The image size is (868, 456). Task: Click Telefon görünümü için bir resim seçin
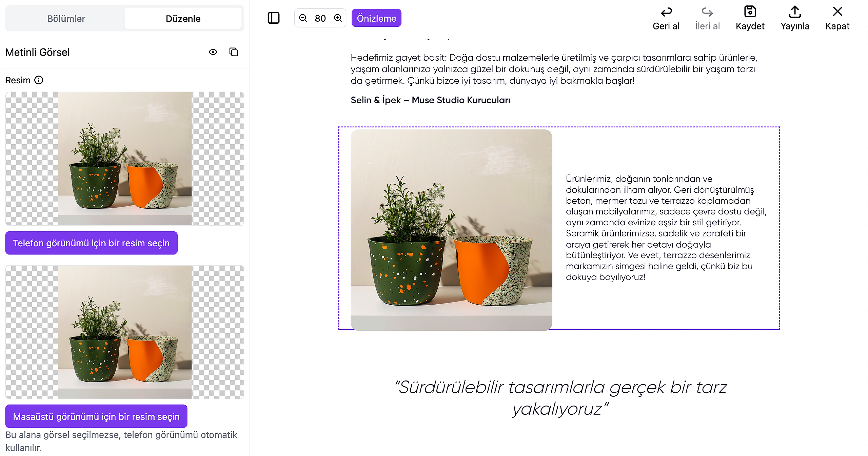(91, 243)
